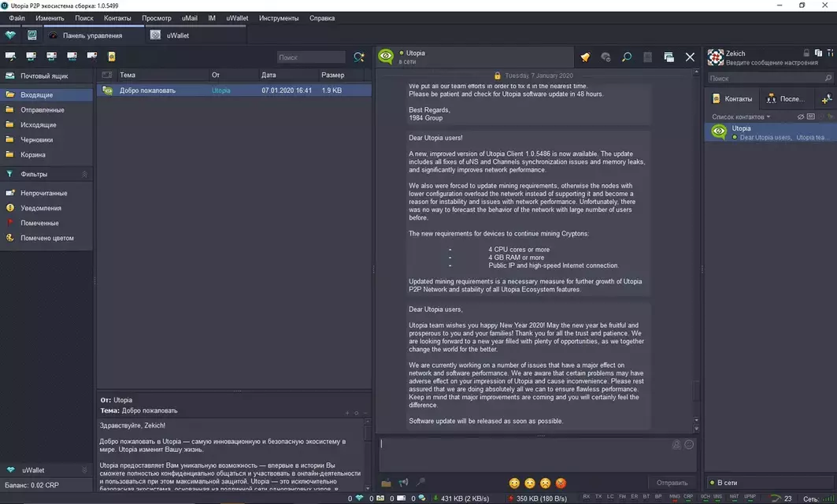Insert the smiling emoji
The width and height of the screenshot is (837, 504).
[514, 484]
